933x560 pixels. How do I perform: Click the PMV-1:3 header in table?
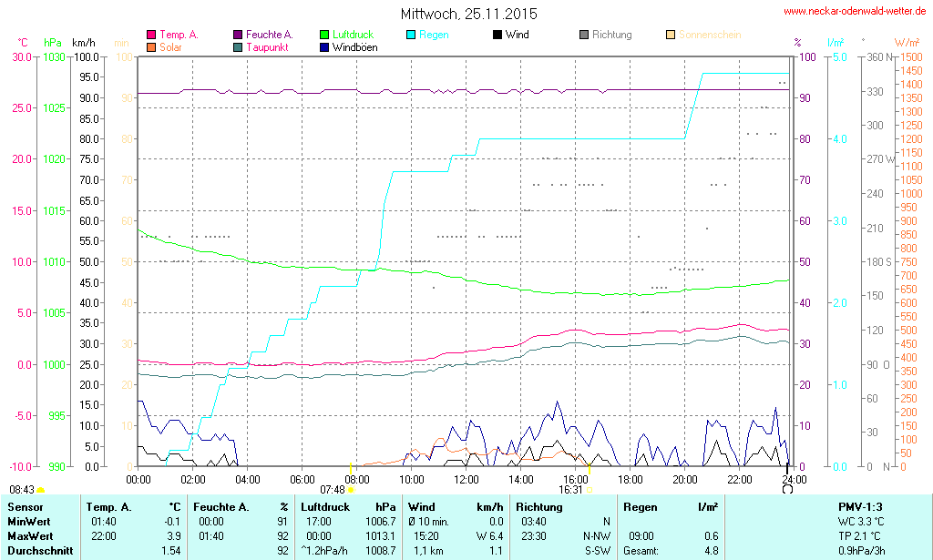pos(859,506)
